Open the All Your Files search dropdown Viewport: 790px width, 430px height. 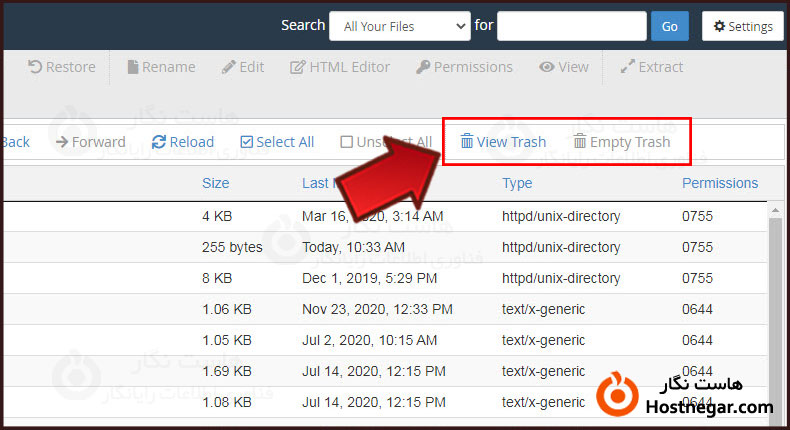399,26
